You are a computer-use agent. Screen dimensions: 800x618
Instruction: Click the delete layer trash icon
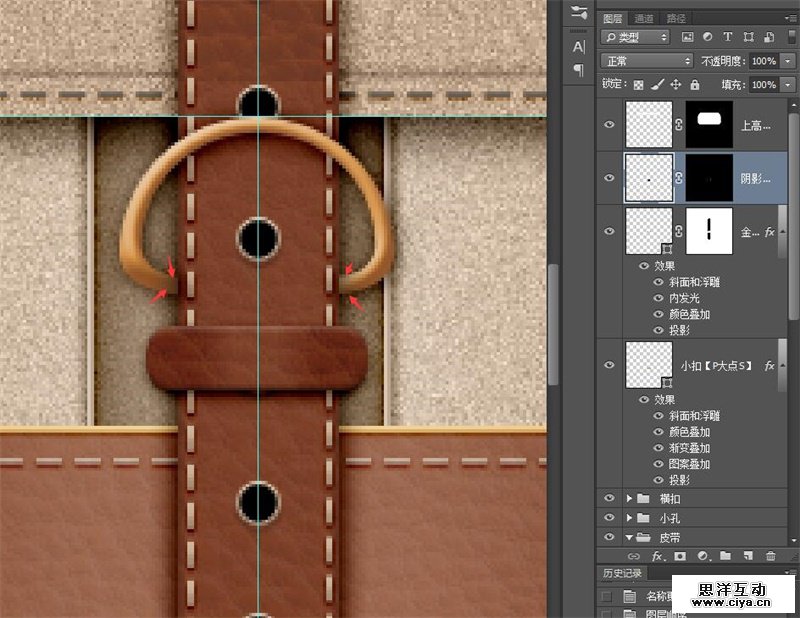pyautogui.click(x=771, y=555)
